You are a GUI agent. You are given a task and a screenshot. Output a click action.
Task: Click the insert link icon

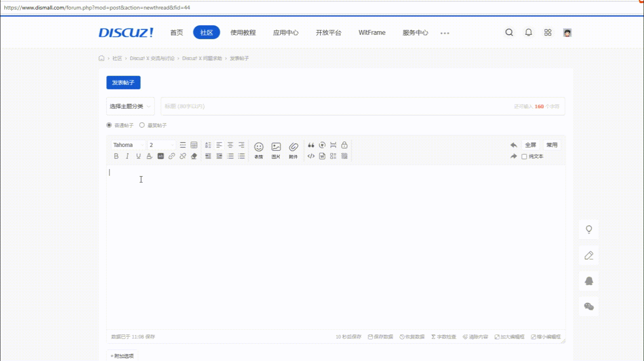click(x=171, y=156)
